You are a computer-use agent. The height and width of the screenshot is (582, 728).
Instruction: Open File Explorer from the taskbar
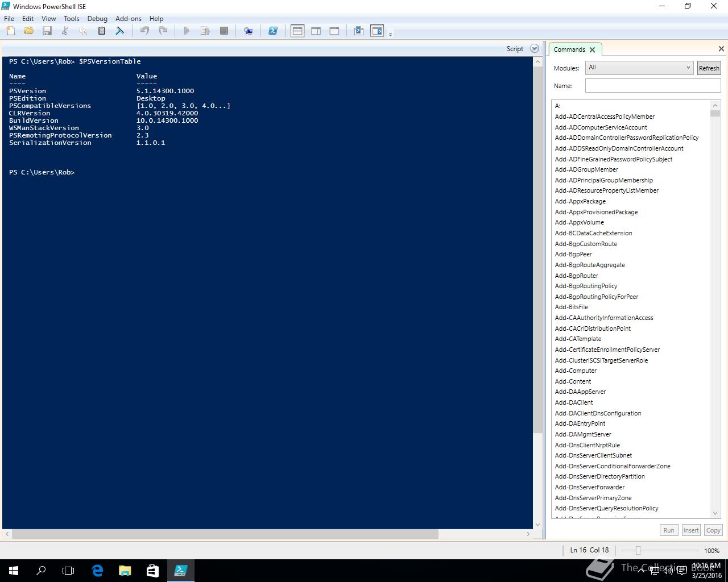[x=125, y=571]
